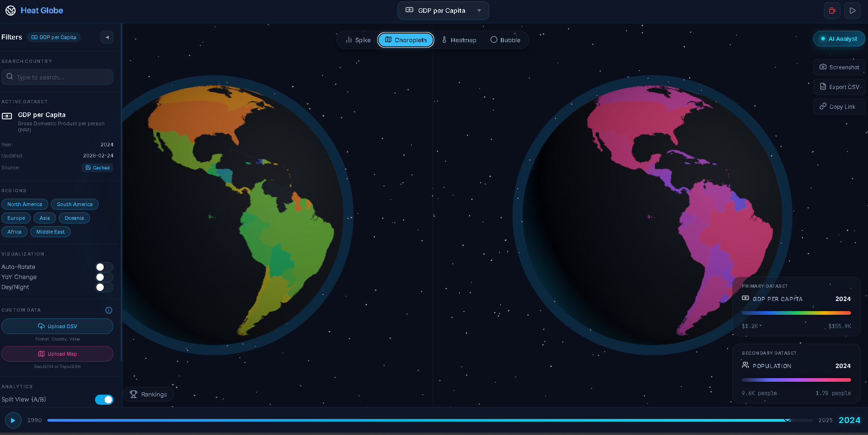
Task: Select the Spike visualization mode icon
Action: tap(348, 40)
